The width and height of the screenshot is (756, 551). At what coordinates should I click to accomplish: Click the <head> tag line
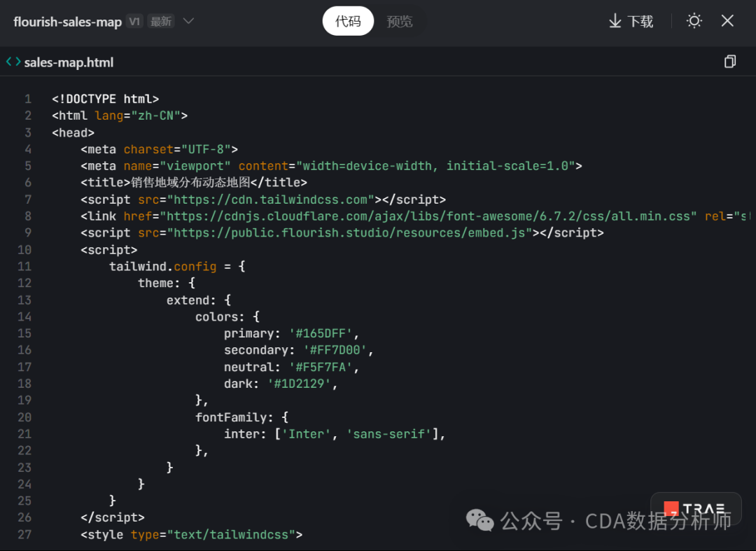pos(73,132)
